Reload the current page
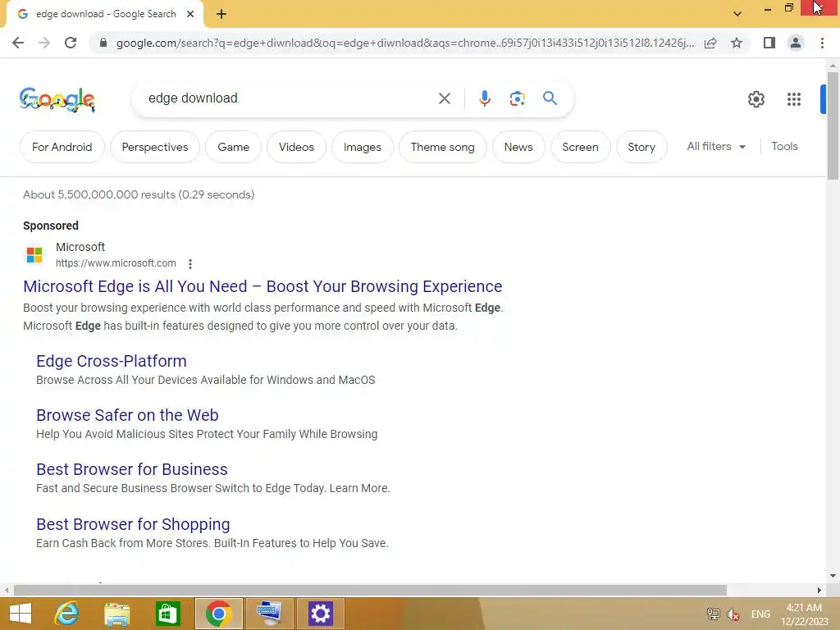The height and width of the screenshot is (630, 840). pyautogui.click(x=71, y=43)
